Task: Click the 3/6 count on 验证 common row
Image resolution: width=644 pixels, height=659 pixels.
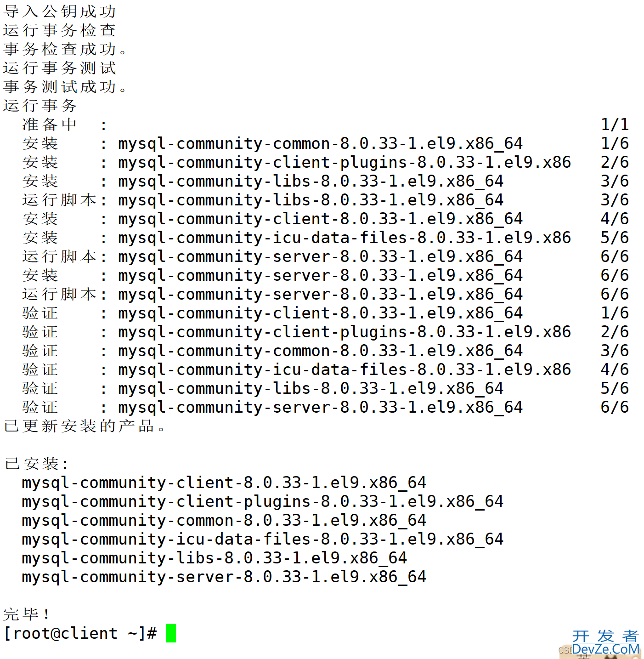Action: click(615, 351)
